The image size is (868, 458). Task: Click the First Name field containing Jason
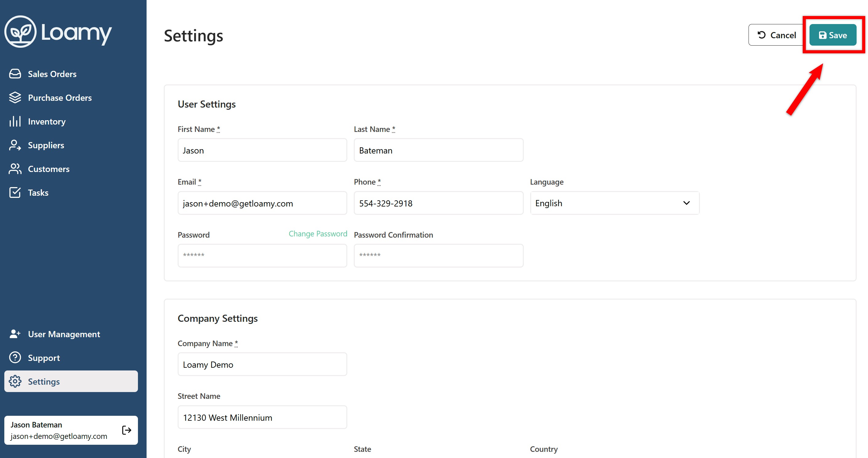click(x=262, y=150)
